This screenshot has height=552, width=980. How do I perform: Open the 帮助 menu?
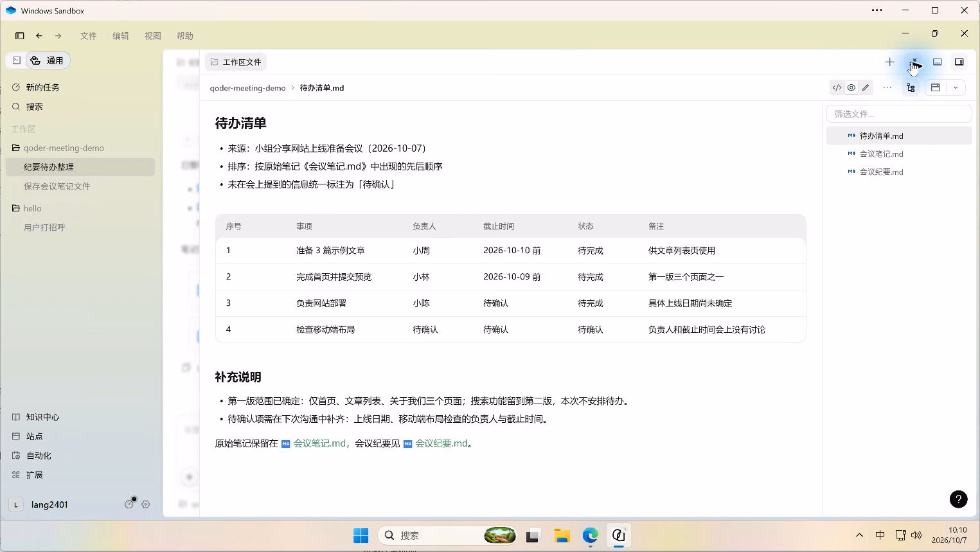184,36
